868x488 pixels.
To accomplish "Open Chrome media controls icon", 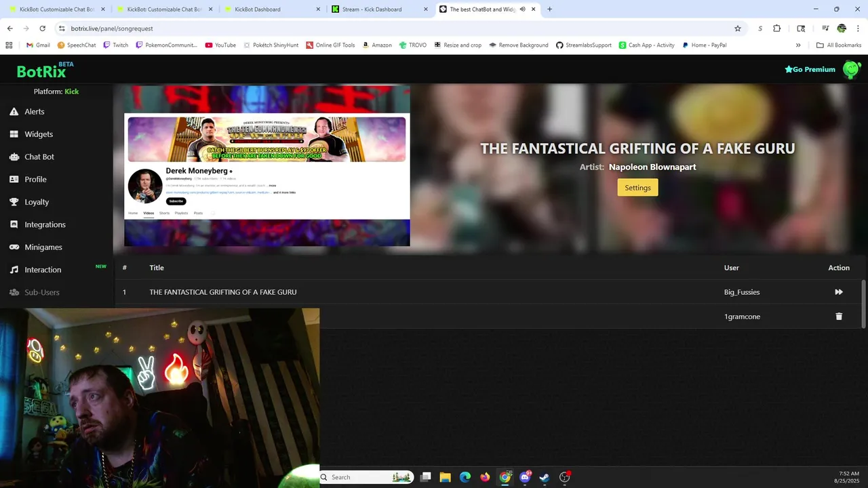I will [825, 28].
